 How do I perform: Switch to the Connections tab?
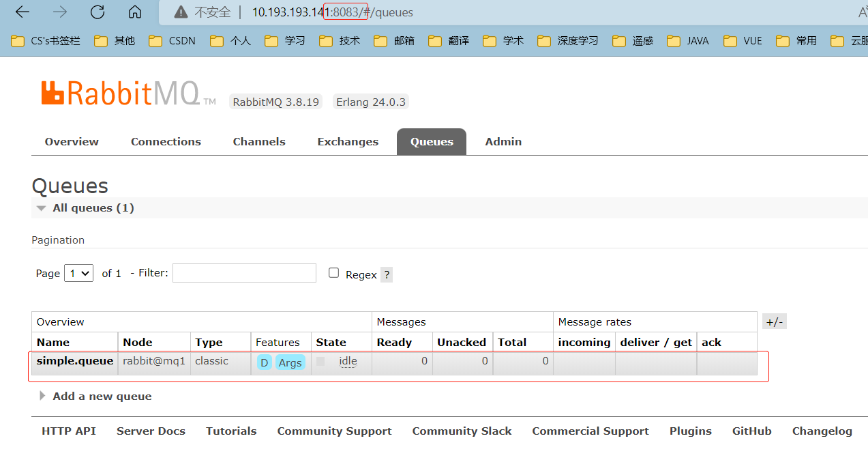(166, 142)
